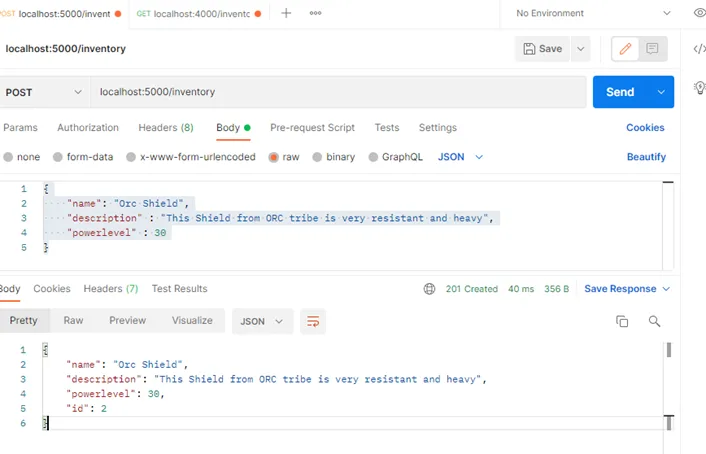Select the none body type
This screenshot has height=454, width=706.
[x=22, y=157]
